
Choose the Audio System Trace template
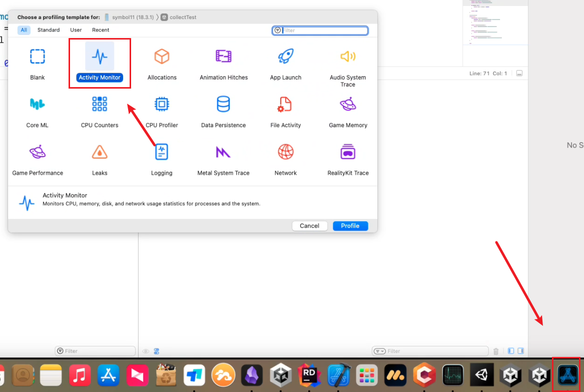pyautogui.click(x=348, y=67)
